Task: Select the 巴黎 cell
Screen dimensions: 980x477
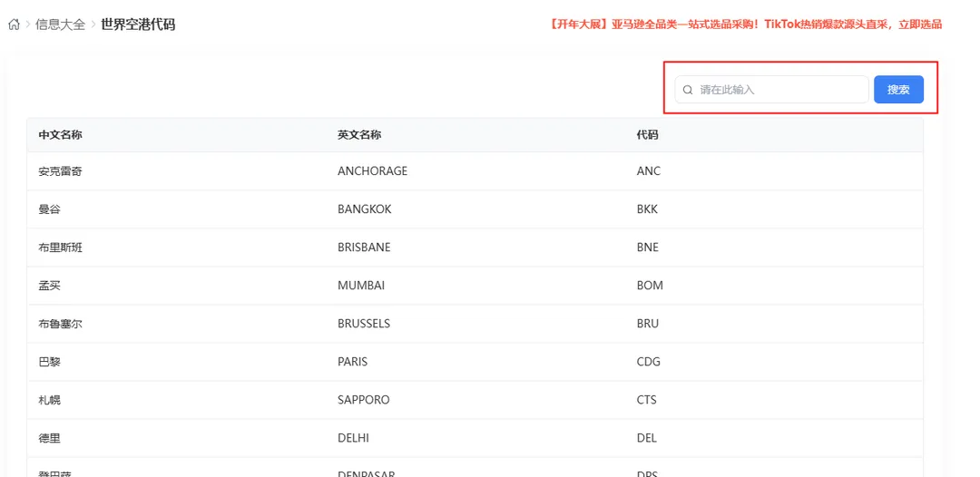Action: pos(49,362)
